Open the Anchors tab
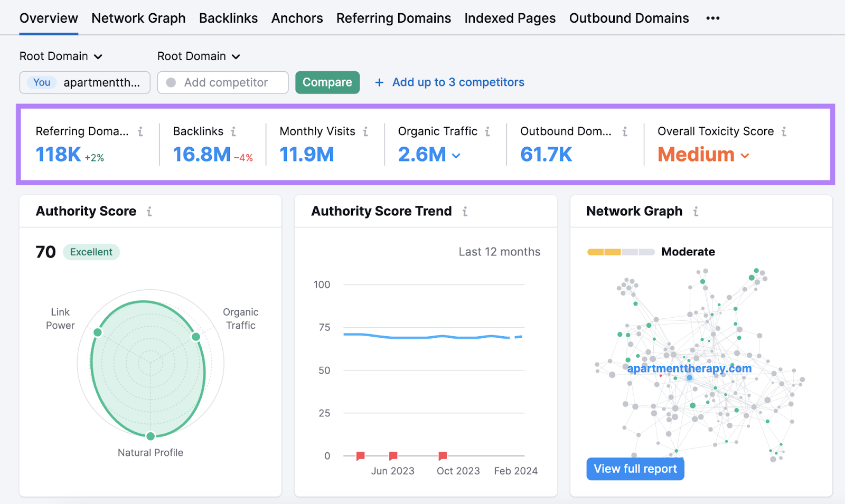Image resolution: width=845 pixels, height=504 pixels. pos(297,17)
